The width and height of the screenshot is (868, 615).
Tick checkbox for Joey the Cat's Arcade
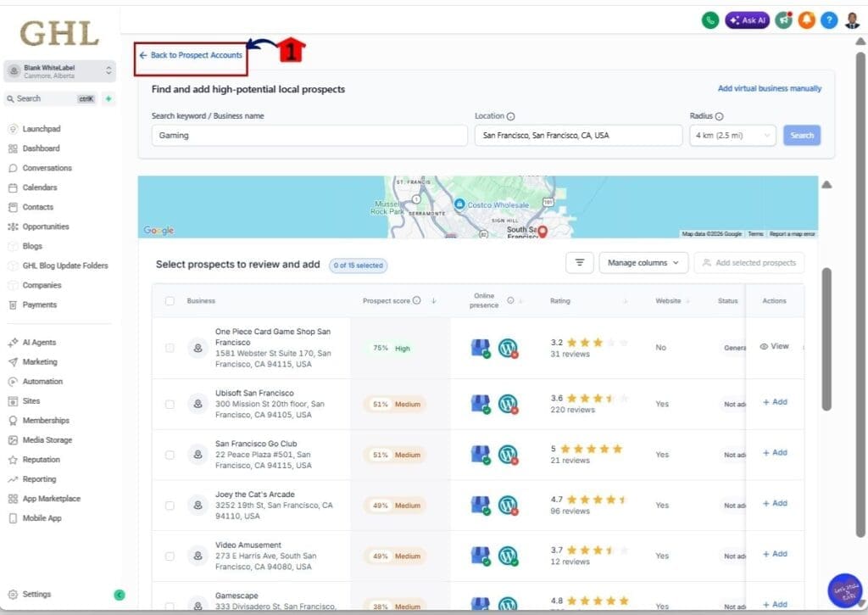(x=170, y=506)
